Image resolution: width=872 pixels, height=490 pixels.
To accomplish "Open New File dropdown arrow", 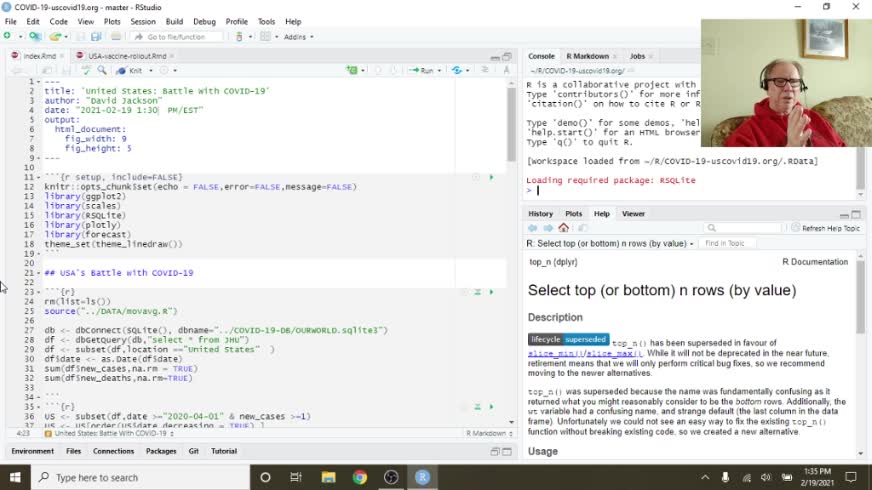I will pos(20,37).
